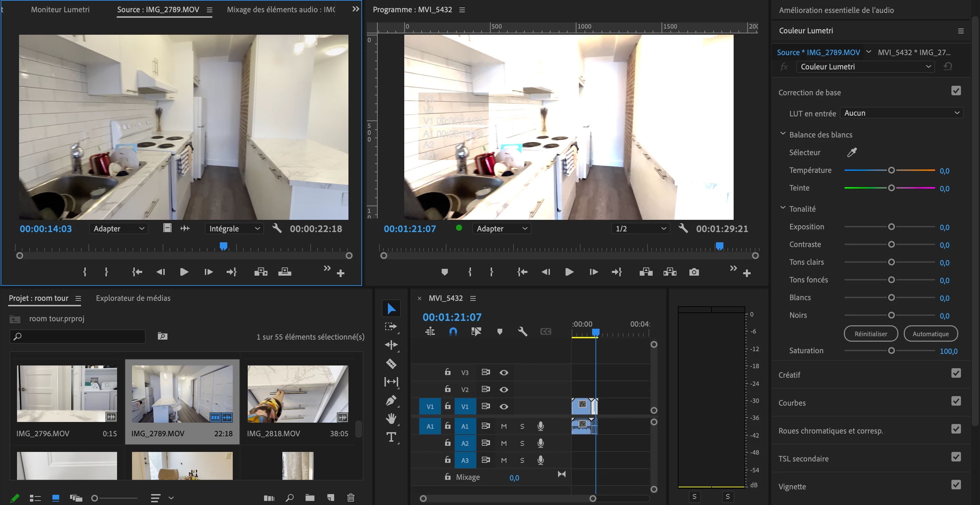Select the Hand tool

point(391,419)
